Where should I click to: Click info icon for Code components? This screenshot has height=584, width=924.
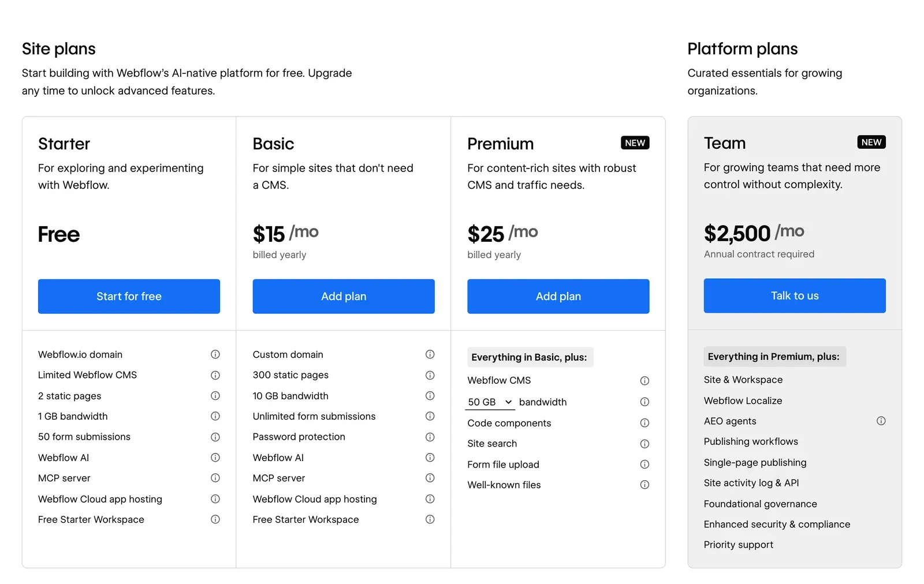[x=645, y=423]
